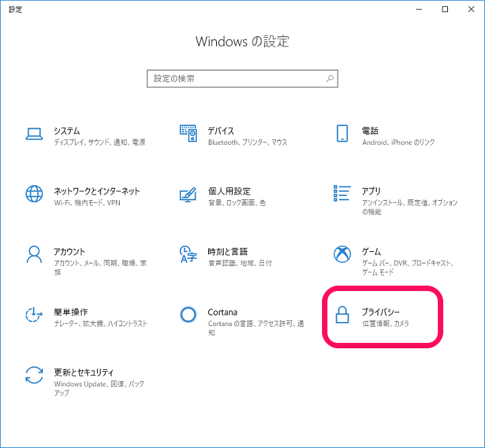Screen dimensions: 485x448
Task: Click the 音声認識、地域、日付 description
Action: pyautogui.click(x=240, y=263)
